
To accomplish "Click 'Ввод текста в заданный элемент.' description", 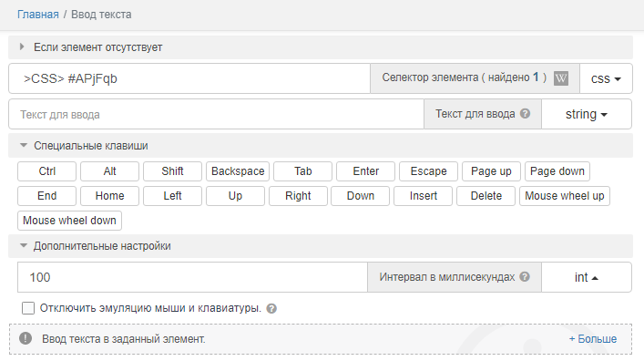I will [124, 339].
